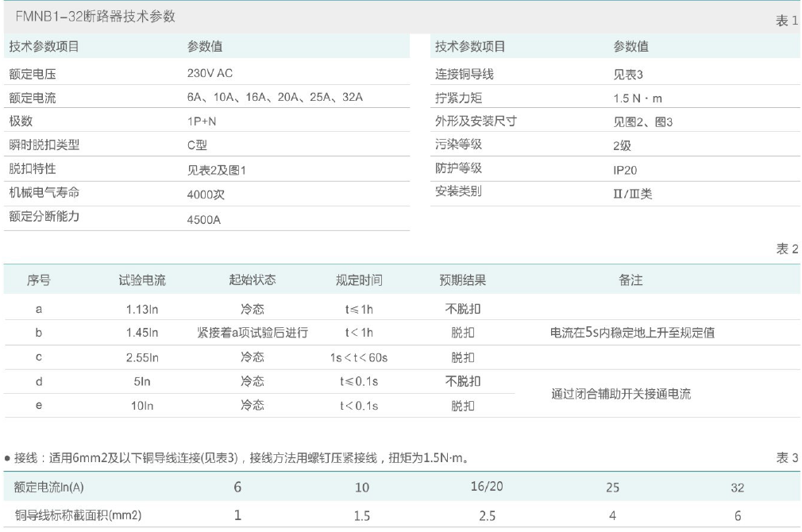Screen dimensions: 802x532
Task: Select the 1s<t<60s time cell
Action: click(359, 357)
